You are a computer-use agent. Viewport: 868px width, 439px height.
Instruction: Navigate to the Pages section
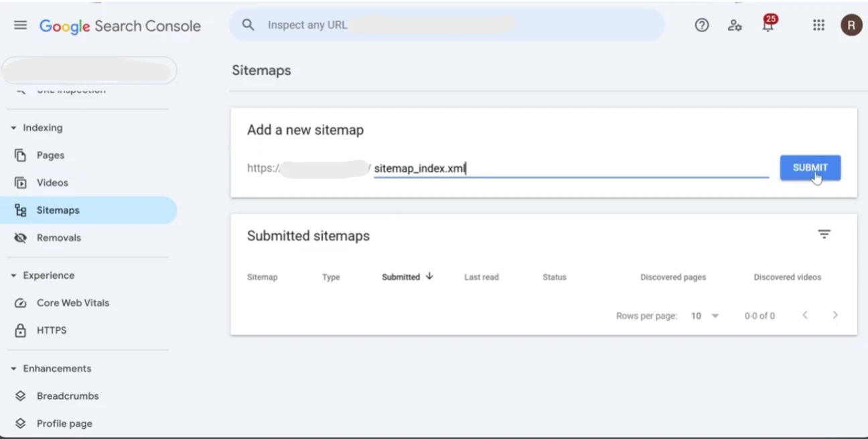point(20,155)
